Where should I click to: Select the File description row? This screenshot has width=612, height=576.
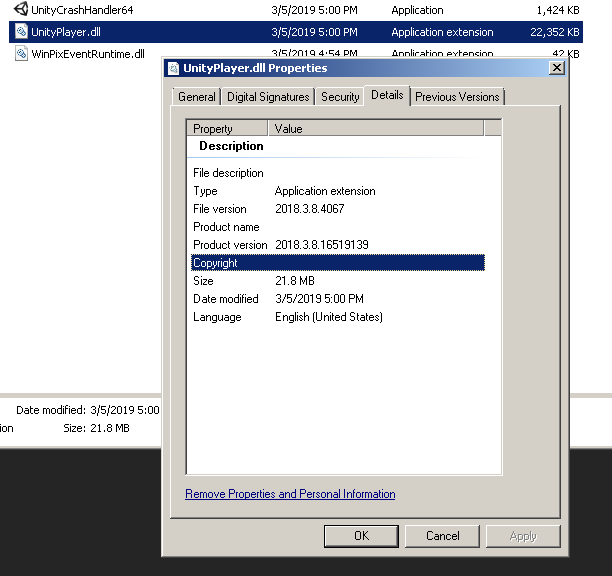pos(338,173)
